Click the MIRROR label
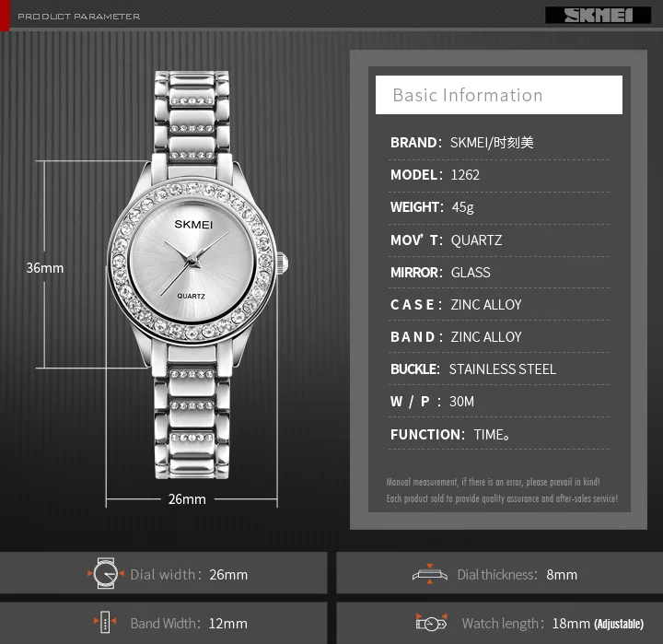This screenshot has height=644, width=663. [x=416, y=272]
